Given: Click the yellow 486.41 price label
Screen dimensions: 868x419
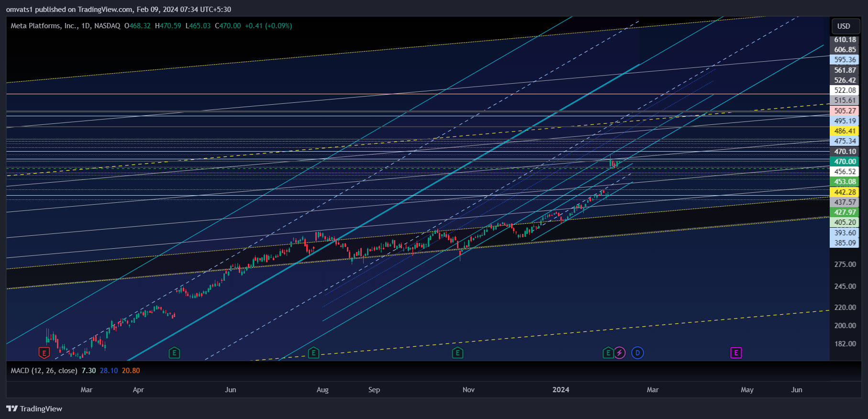Looking at the screenshot, I should coord(845,131).
